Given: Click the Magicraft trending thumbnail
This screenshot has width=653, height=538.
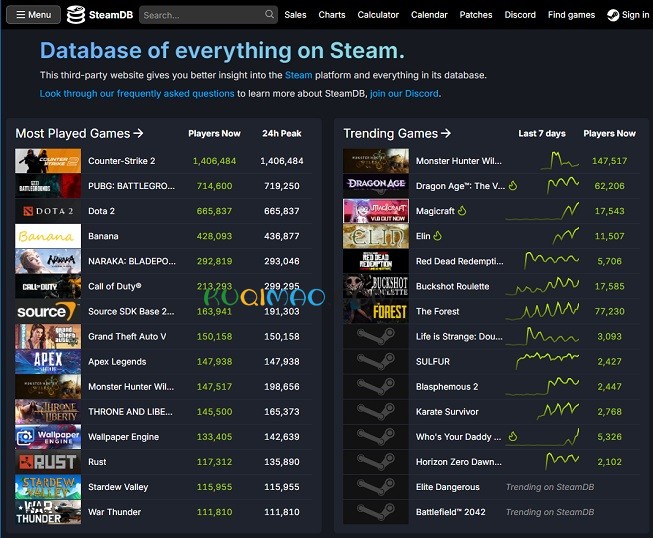Looking at the screenshot, I should pos(376,211).
